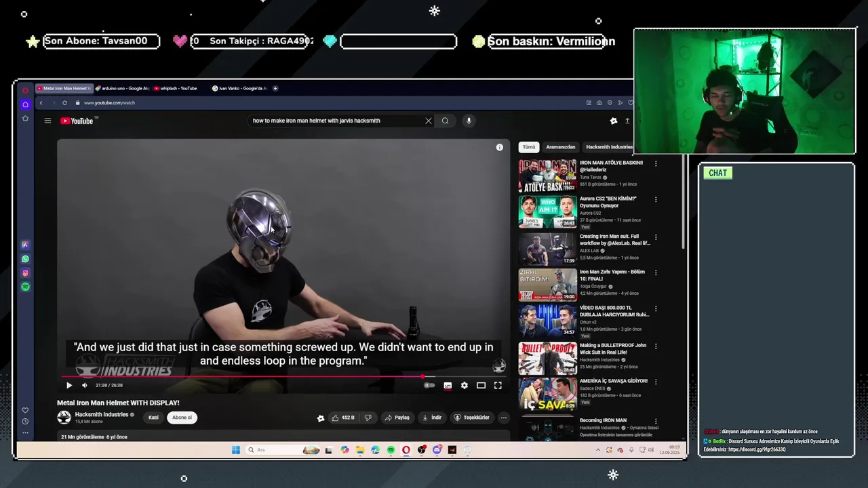This screenshot has width=868, height=488.
Task: Open Becoming IRON MAN playlist video title
Action: (x=603, y=420)
